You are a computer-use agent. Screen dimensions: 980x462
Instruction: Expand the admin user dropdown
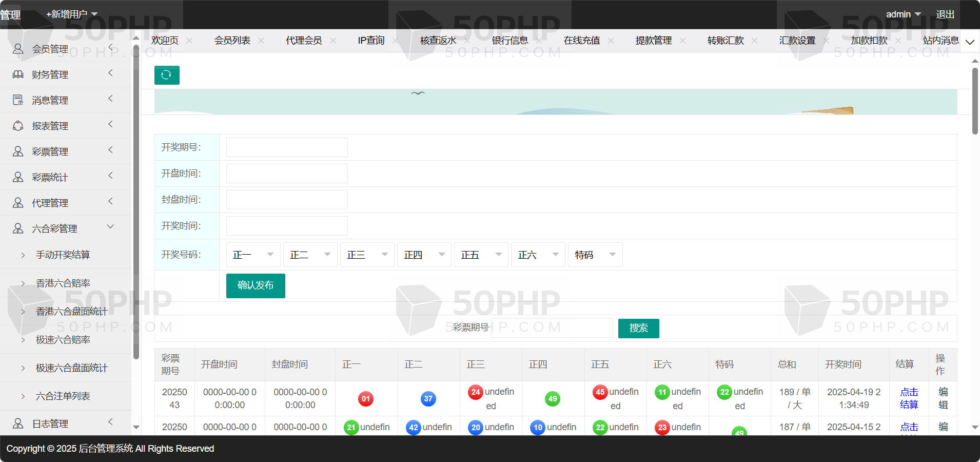click(x=904, y=14)
